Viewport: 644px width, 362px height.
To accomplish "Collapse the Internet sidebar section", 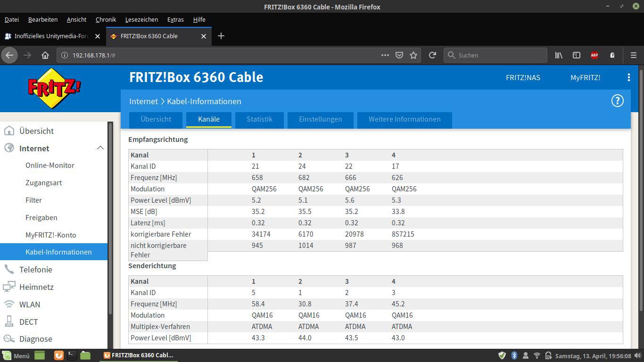I will (x=100, y=148).
